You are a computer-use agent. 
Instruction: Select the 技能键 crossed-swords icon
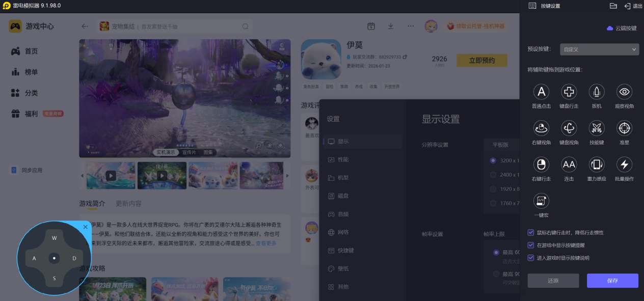(597, 128)
